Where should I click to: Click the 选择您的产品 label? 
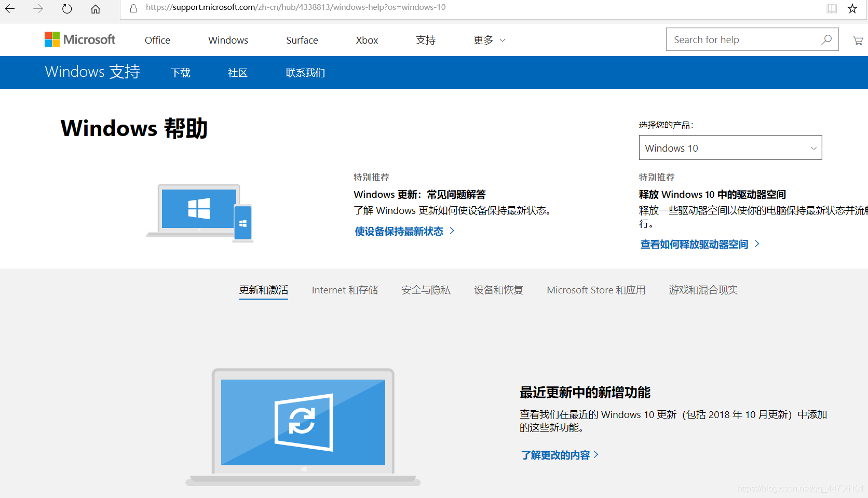point(666,125)
